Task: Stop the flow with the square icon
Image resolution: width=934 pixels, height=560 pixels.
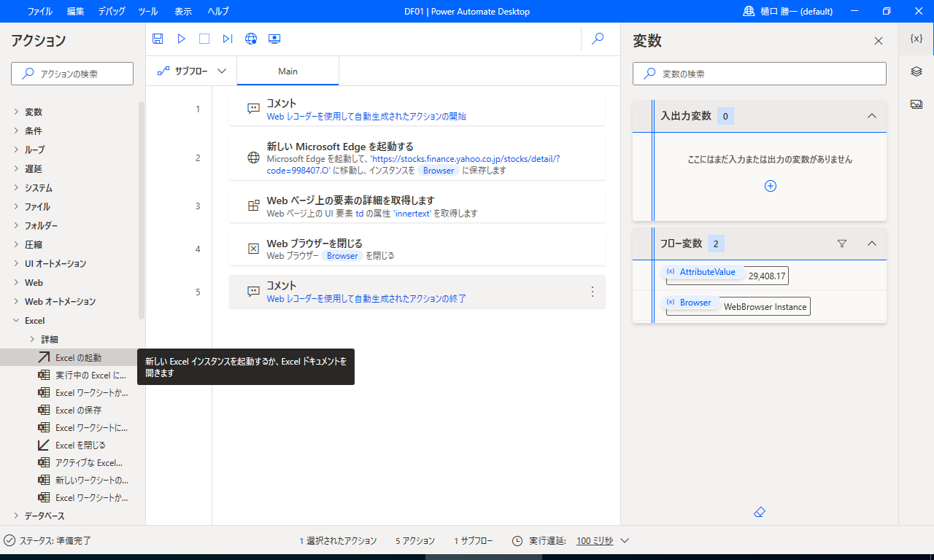Action: [x=204, y=39]
